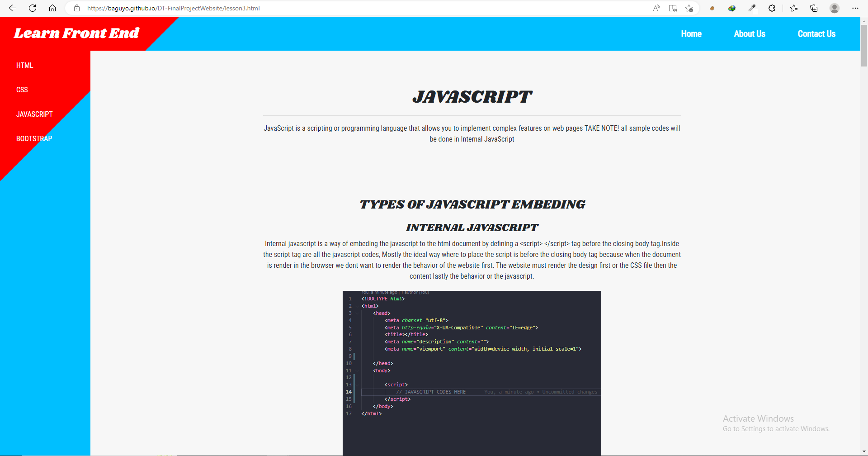Image resolution: width=868 pixels, height=456 pixels.
Task: Open browser Settings and more menu
Action: [855, 8]
